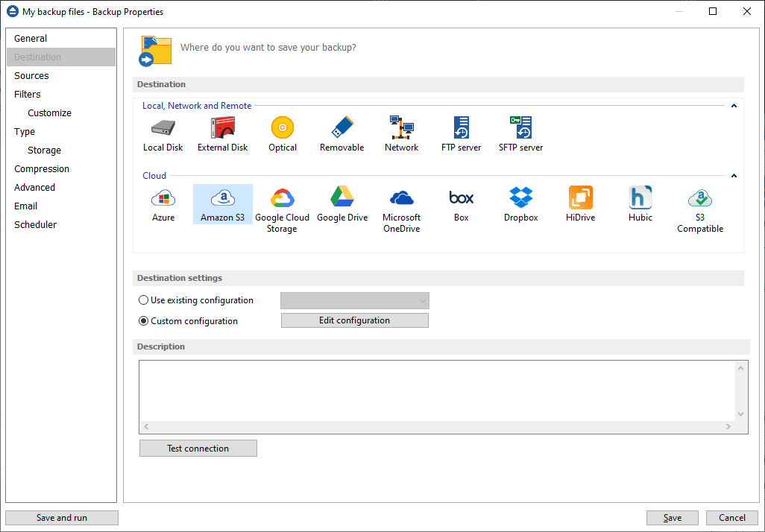
Task: Open the General settings page
Action: (61, 39)
